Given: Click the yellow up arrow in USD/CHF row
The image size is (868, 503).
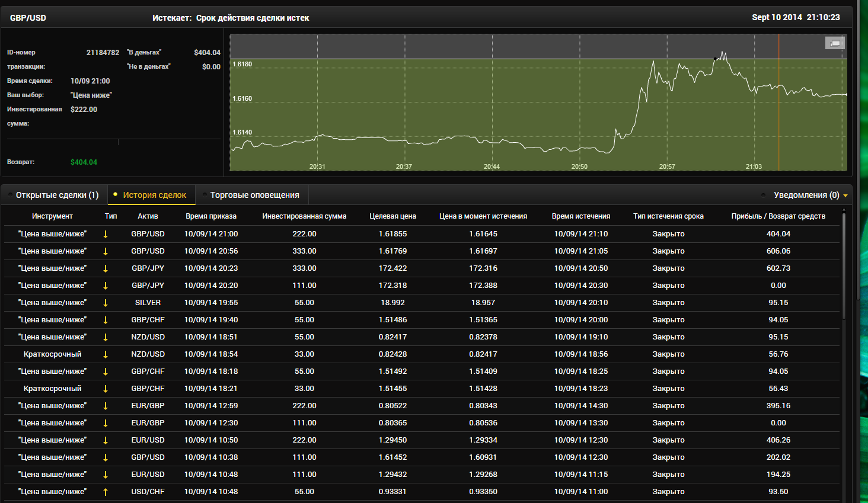Looking at the screenshot, I should [106, 492].
